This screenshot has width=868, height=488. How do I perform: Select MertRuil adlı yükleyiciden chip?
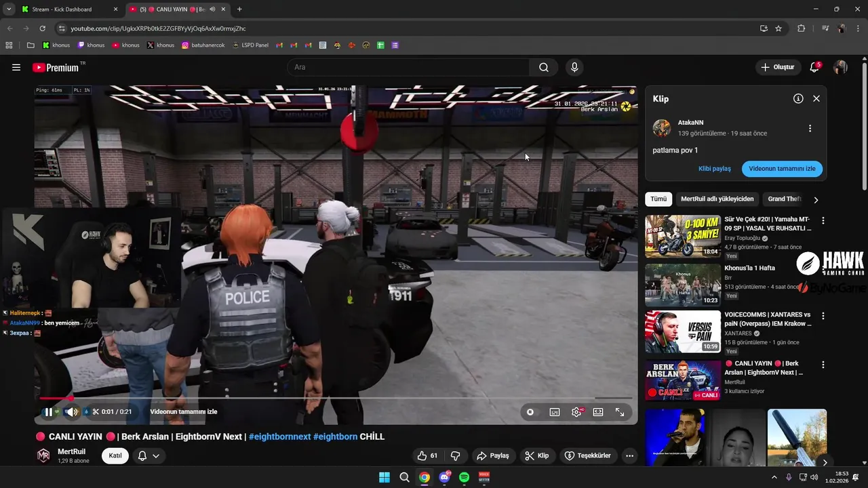pos(717,199)
